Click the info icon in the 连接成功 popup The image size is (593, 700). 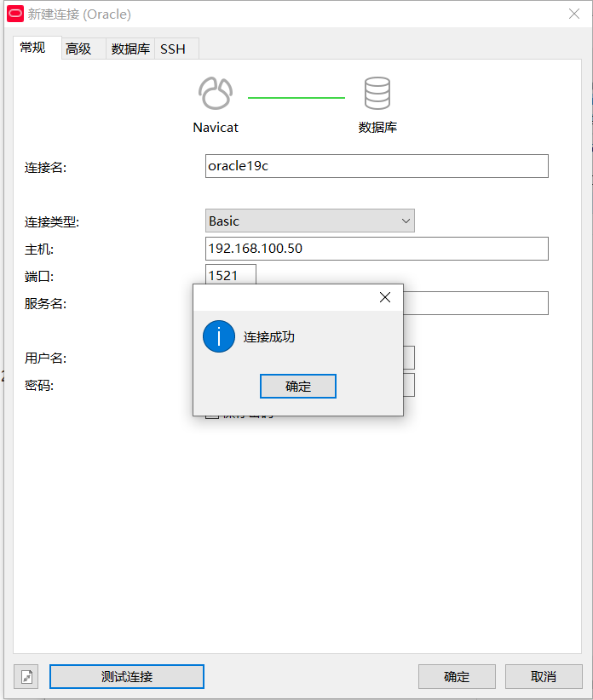(x=219, y=336)
